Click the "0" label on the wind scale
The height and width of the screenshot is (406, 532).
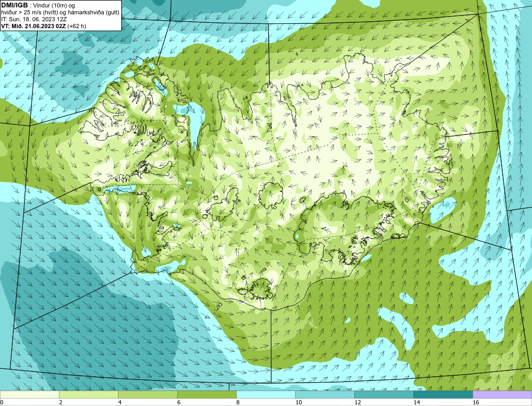point(2,402)
